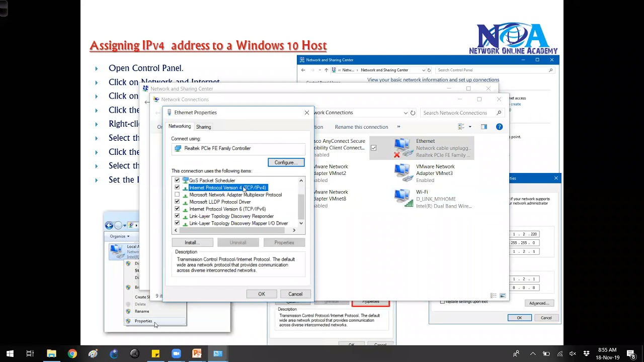This screenshot has height=362, width=644.
Task: Open Task View on the taskbar
Action: [30, 353]
